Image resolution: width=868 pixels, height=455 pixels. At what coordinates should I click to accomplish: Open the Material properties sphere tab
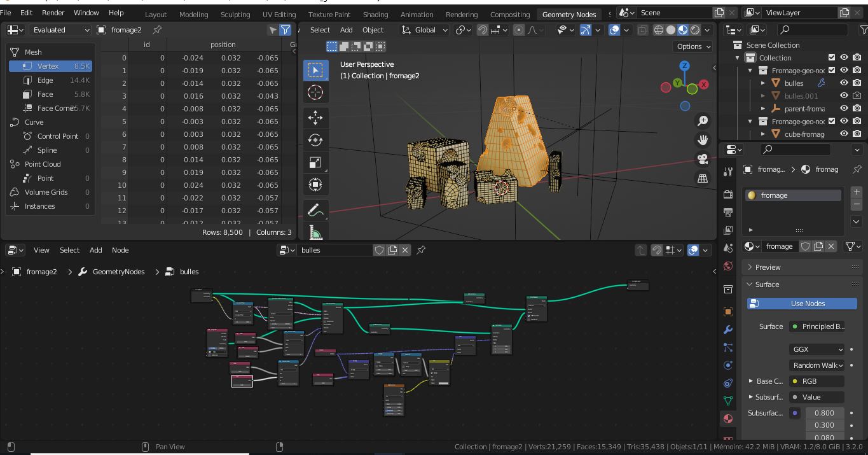[x=728, y=419]
